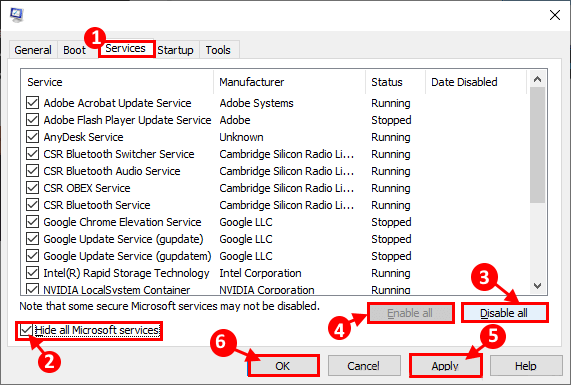Uncheck the CSR OBEX Service checkbox
This screenshot has height=385, width=571.
click(32, 188)
